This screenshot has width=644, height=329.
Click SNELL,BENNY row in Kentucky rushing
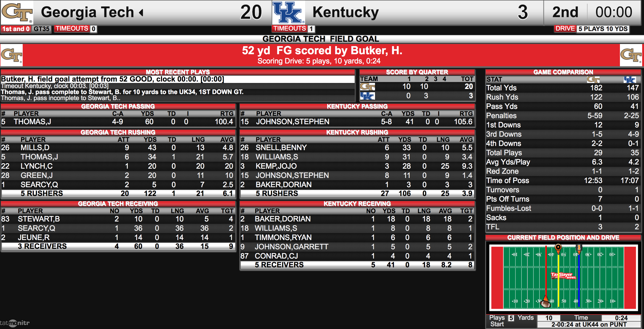click(357, 148)
